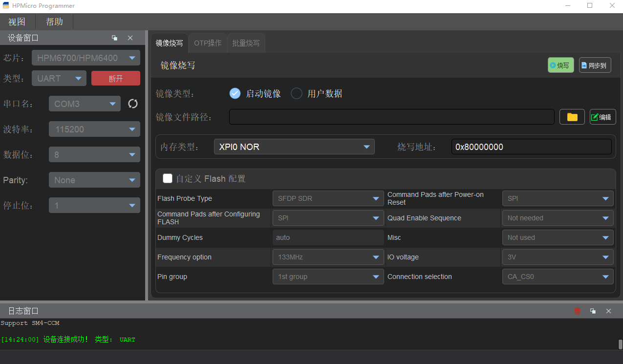Click the serial port refresh icon
Image resolution: width=623 pixels, height=364 pixels.
(133, 104)
